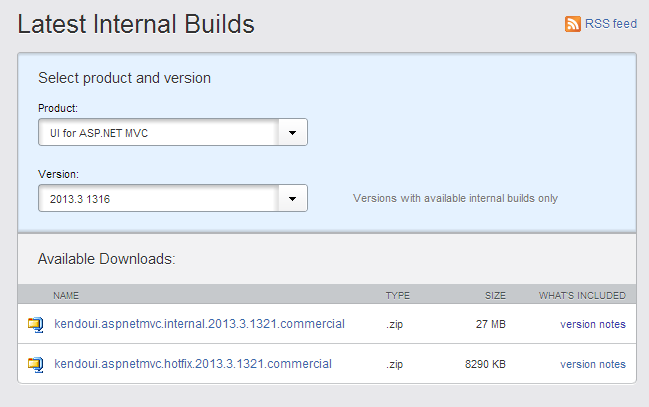Viewport: 649px width, 407px height.
Task: Expand the Version dropdown arrow
Action: pos(292,199)
